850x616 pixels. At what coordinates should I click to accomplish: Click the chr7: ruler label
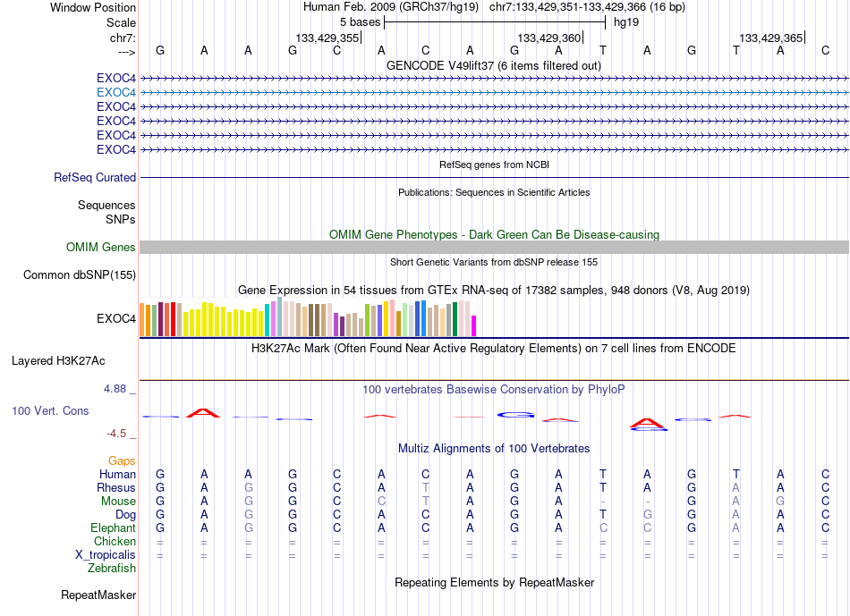coord(123,38)
